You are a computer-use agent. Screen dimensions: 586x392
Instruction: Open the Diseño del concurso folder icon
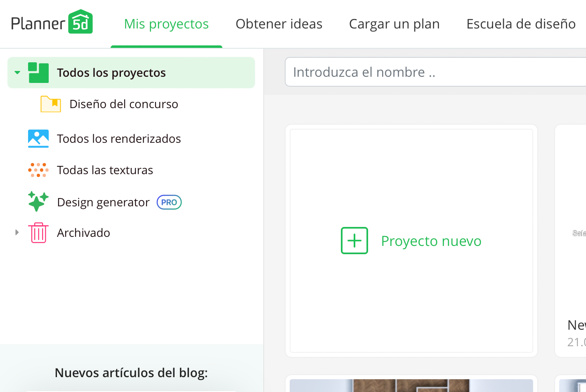click(x=50, y=104)
